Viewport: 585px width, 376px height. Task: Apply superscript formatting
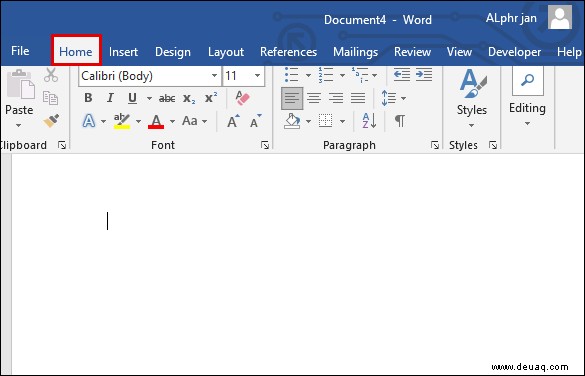(x=211, y=98)
